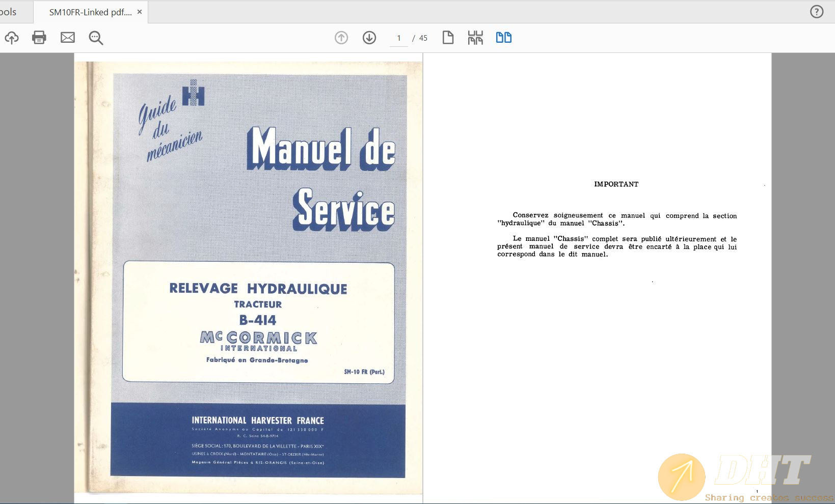Image resolution: width=835 pixels, height=504 pixels.
Task: Click the paragraph starting "Le manuel Chassis complet"
Action: tap(617, 246)
